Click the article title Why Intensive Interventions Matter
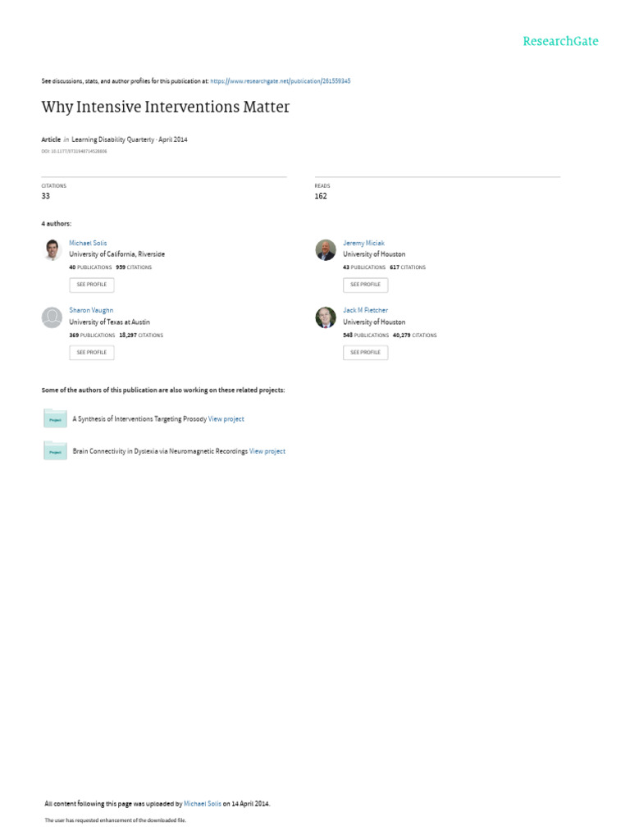630x840 pixels. coord(166,107)
